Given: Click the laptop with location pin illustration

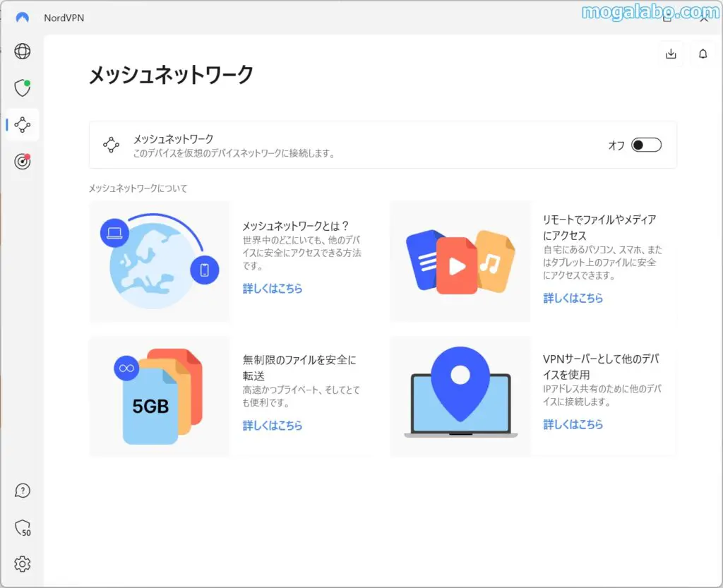Looking at the screenshot, I should tap(460, 395).
